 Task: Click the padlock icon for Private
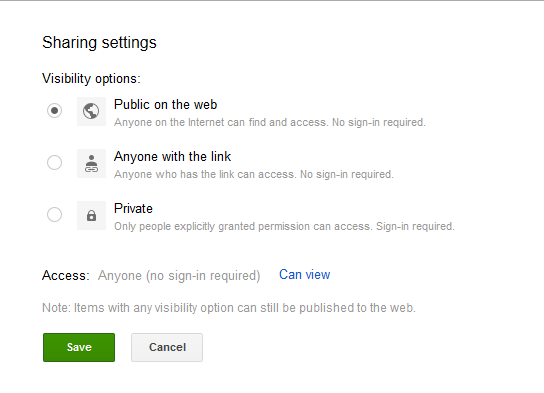click(x=91, y=215)
